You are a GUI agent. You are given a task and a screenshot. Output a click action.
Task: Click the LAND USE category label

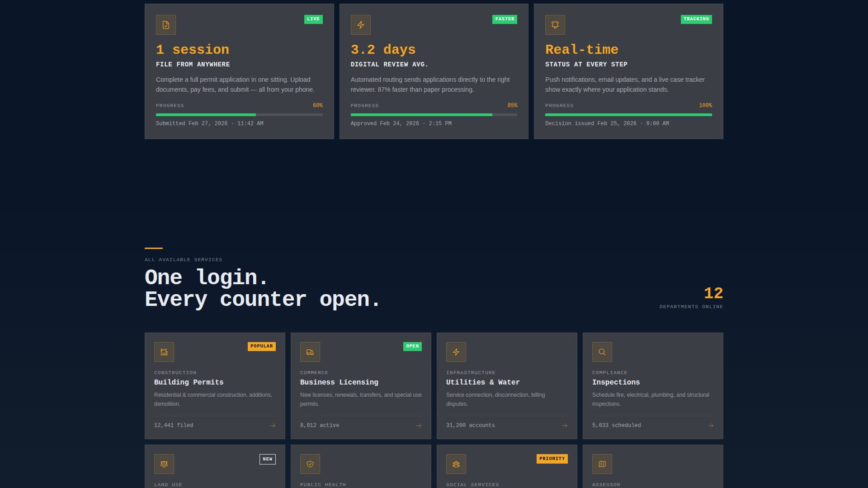pyautogui.click(x=168, y=485)
